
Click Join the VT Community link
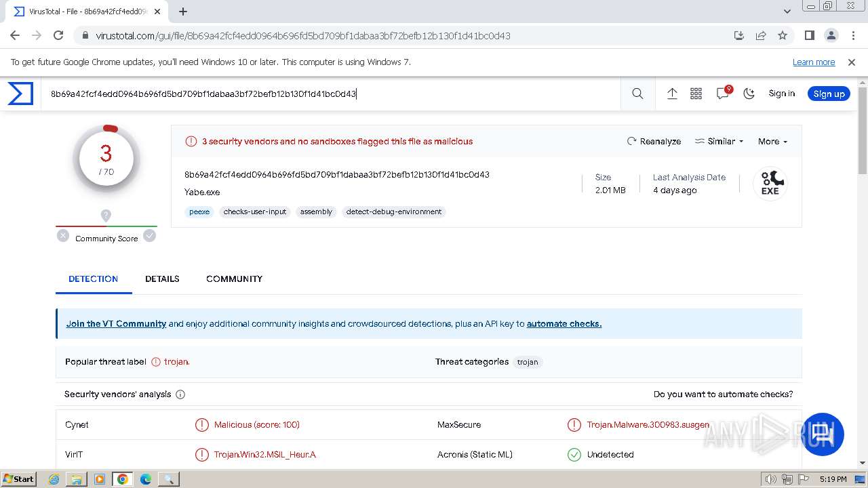116,323
